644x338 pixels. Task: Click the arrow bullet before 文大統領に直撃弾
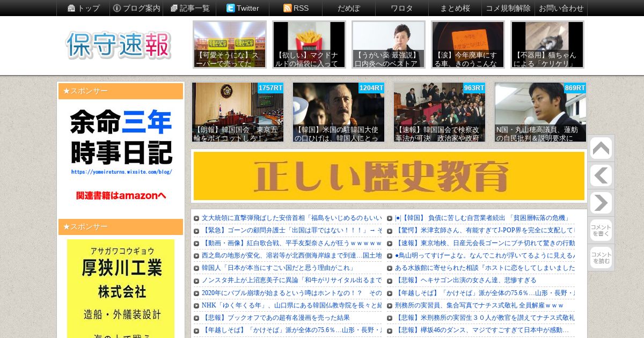pos(196,218)
